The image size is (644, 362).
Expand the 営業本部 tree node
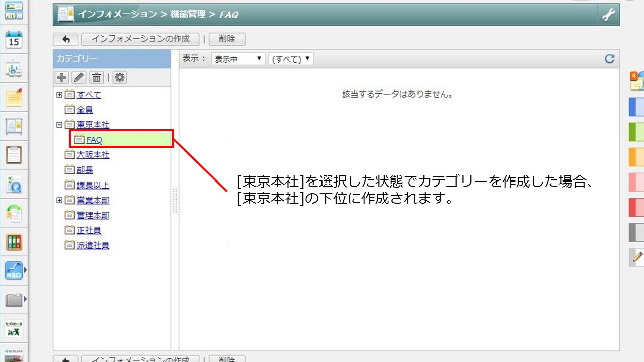click(59, 200)
